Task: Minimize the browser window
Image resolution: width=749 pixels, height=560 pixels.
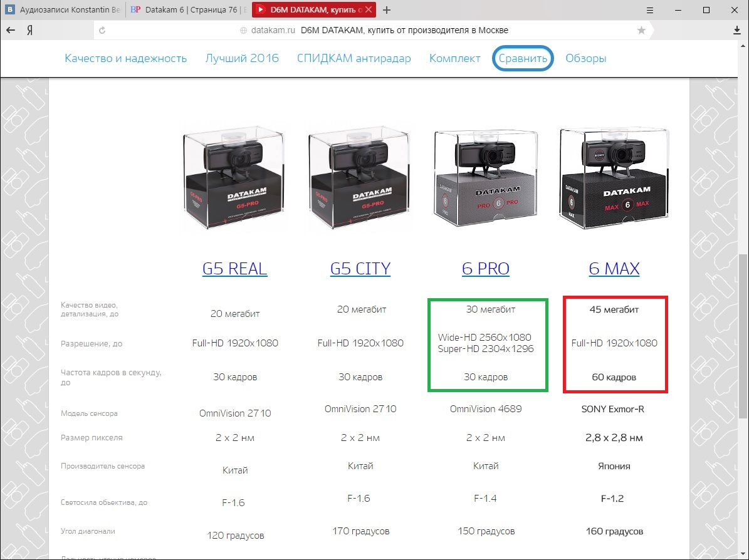Action: pyautogui.click(x=678, y=10)
